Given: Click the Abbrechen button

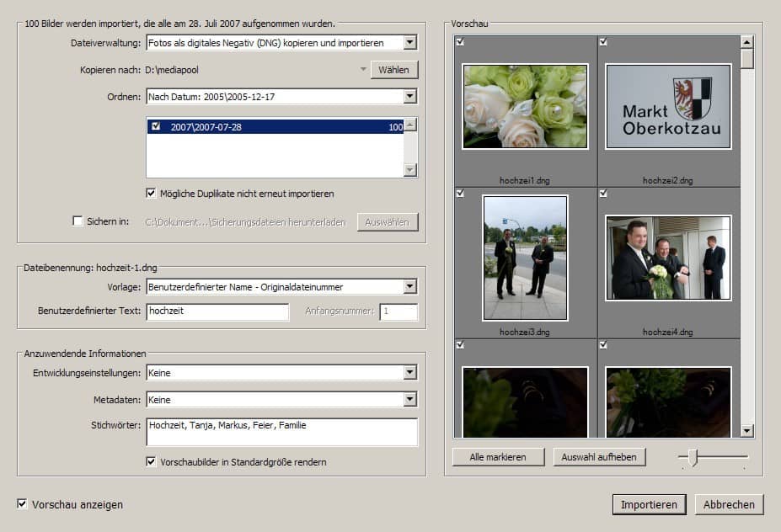Looking at the screenshot, I should 729,505.
